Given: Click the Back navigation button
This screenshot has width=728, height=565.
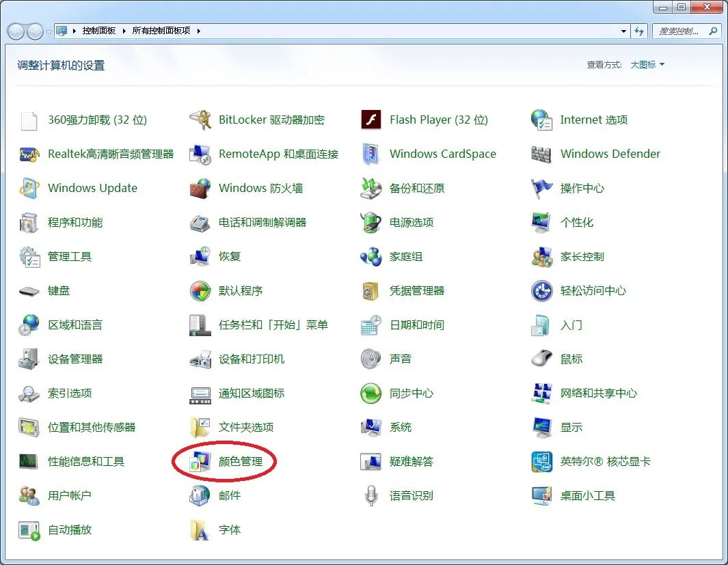Looking at the screenshot, I should click(16, 31).
